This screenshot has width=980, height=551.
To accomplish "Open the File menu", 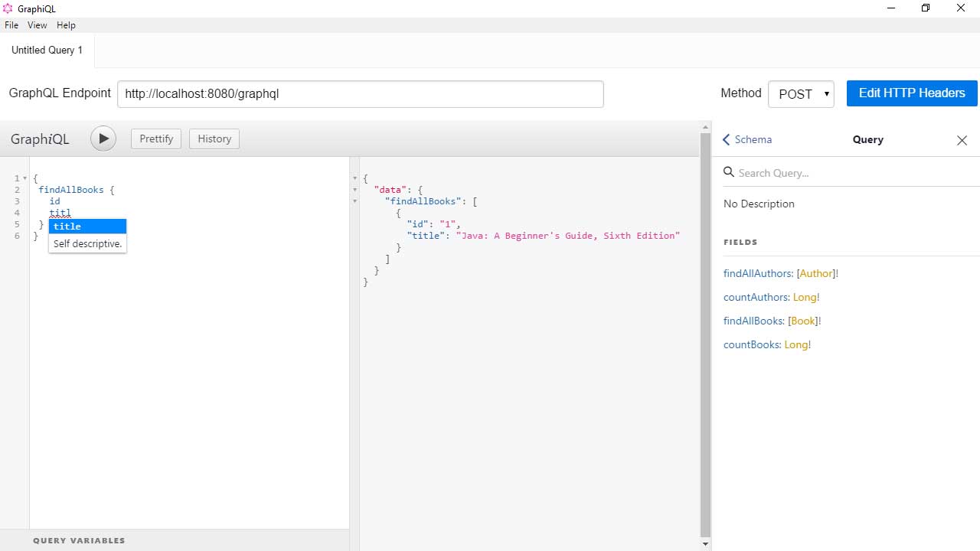I will [11, 25].
